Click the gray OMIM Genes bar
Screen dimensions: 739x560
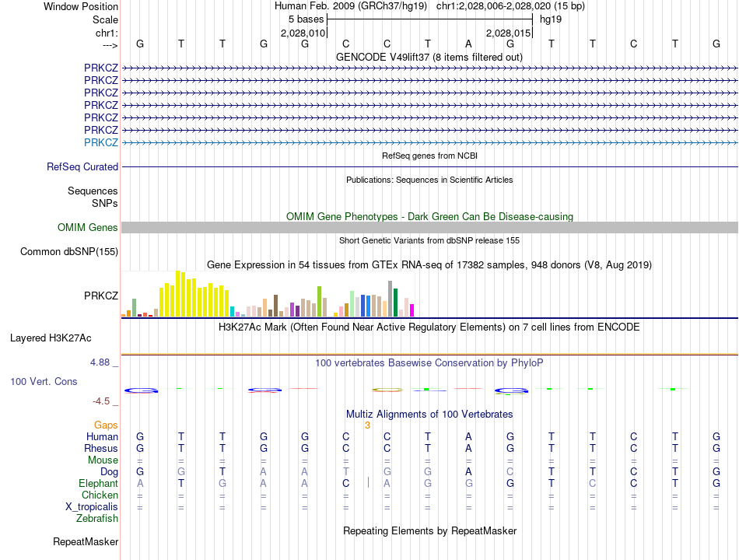pos(429,228)
